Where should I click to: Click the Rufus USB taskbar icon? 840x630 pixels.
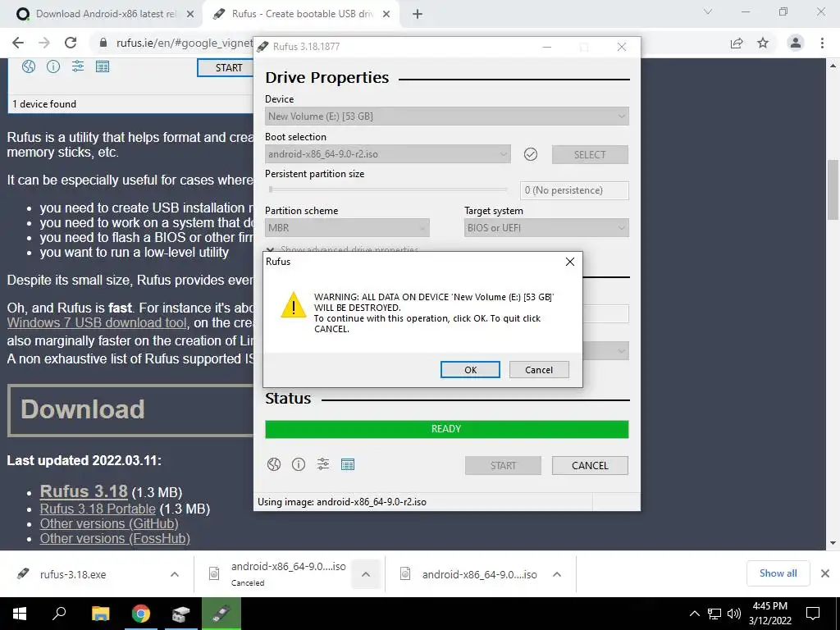click(221, 614)
